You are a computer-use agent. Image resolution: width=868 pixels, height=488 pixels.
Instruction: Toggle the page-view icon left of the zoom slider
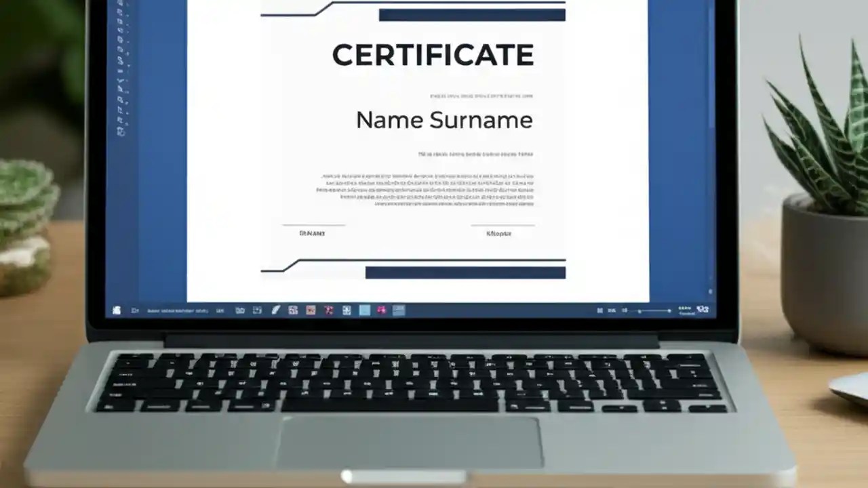(x=599, y=310)
